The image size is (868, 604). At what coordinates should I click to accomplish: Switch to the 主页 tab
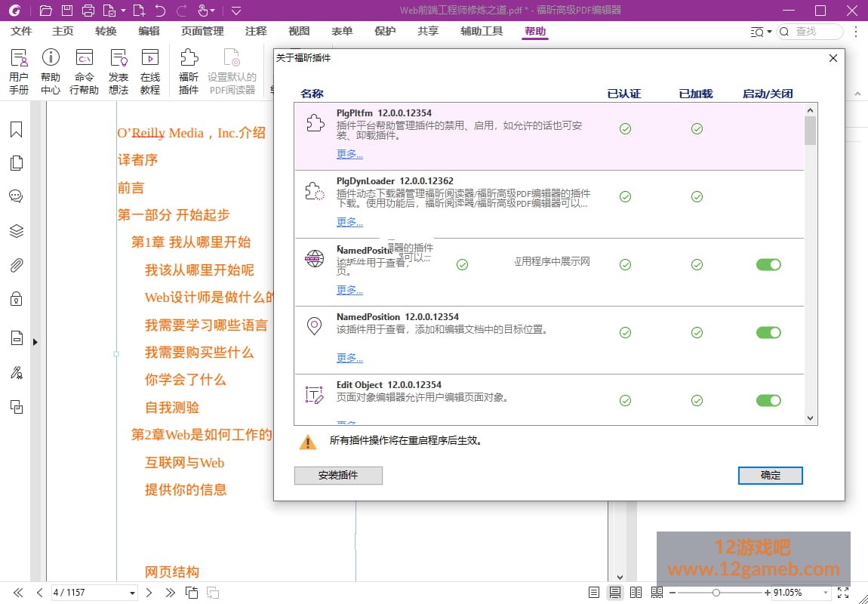(63, 31)
